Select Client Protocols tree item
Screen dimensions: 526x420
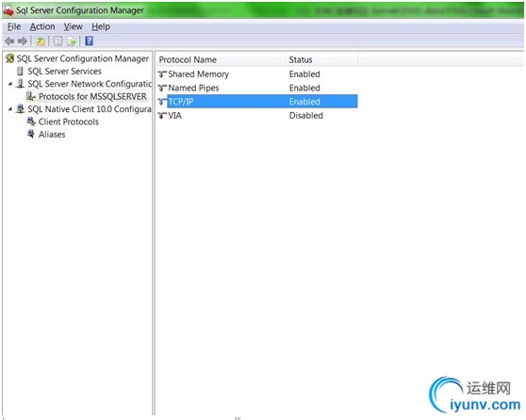click(x=69, y=121)
